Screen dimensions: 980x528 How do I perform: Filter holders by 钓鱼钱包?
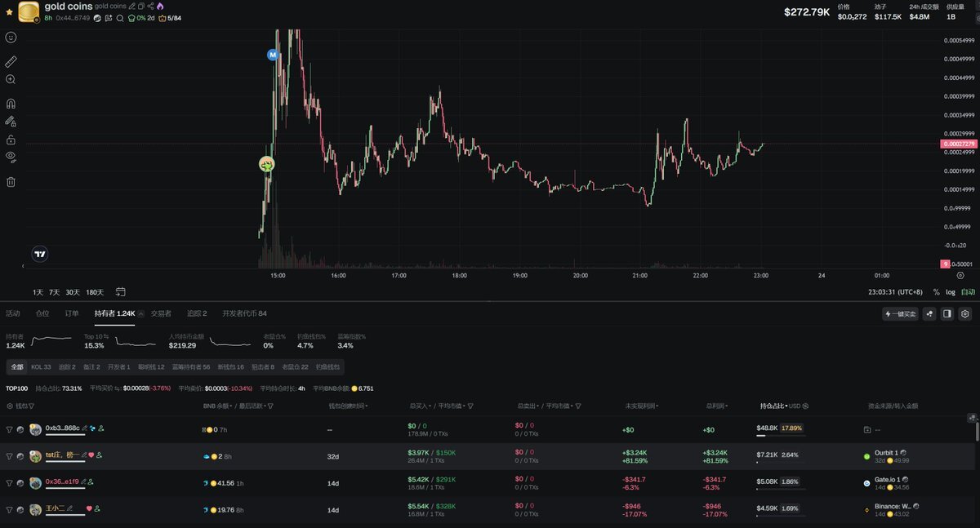click(328, 367)
